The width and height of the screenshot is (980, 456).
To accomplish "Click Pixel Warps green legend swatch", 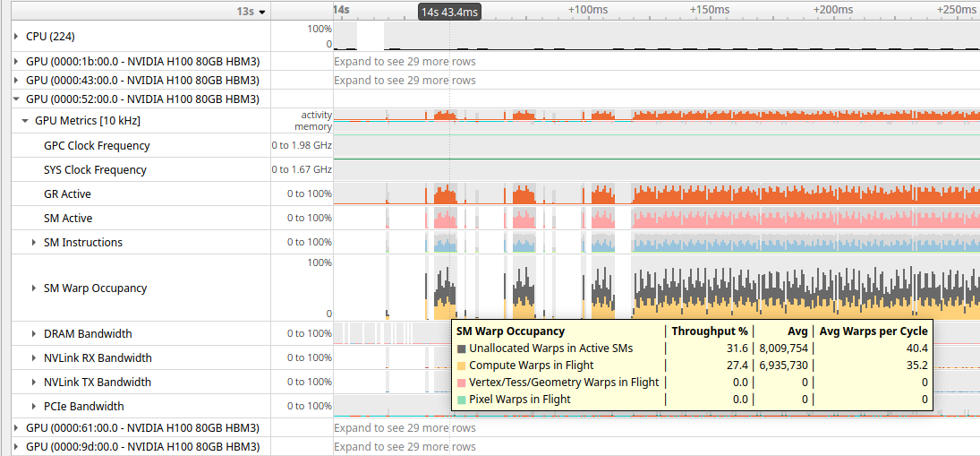I will (x=461, y=399).
